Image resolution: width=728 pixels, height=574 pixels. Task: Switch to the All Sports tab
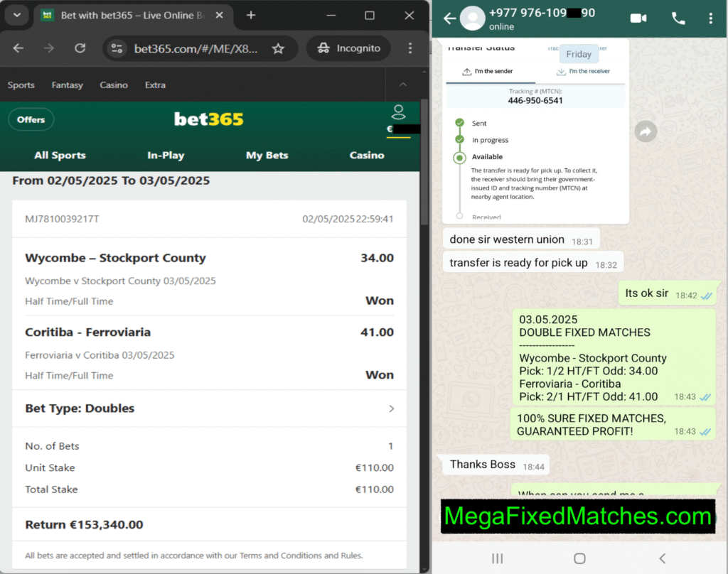[x=60, y=156]
